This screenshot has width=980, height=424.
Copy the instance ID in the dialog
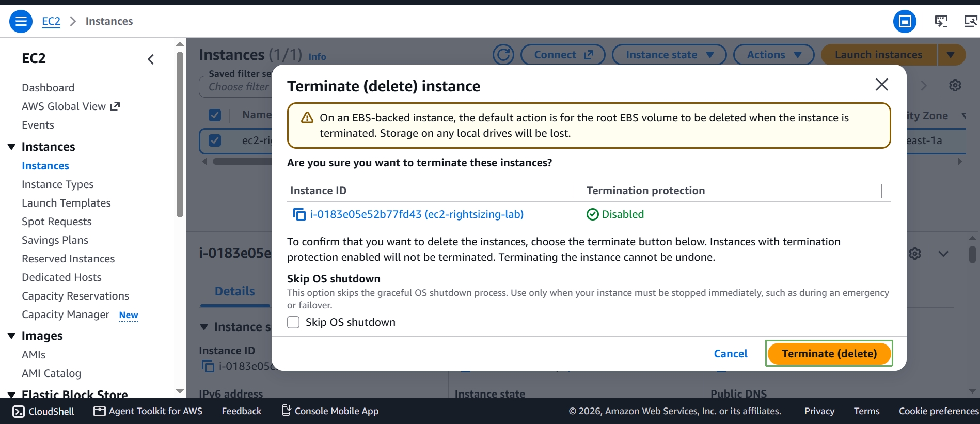pos(299,214)
